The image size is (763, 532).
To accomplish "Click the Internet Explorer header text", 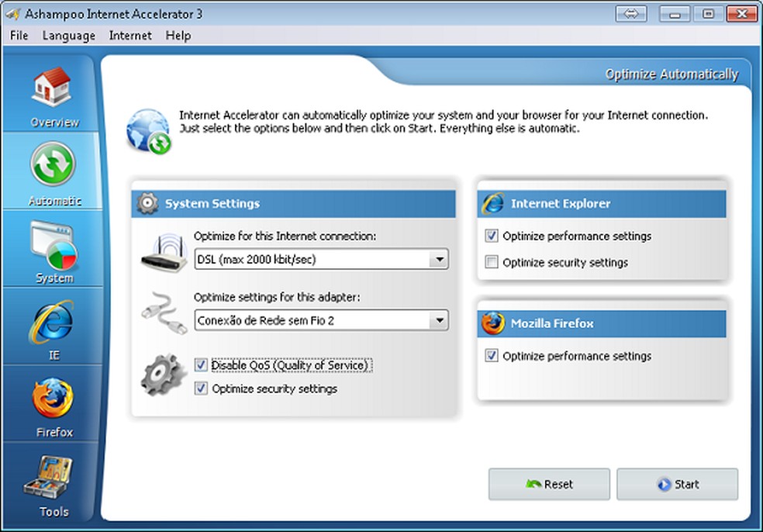I will click(x=561, y=203).
